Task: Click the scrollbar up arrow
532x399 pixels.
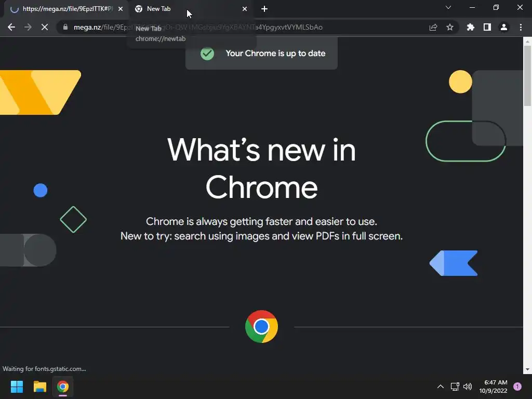Action: click(527, 42)
